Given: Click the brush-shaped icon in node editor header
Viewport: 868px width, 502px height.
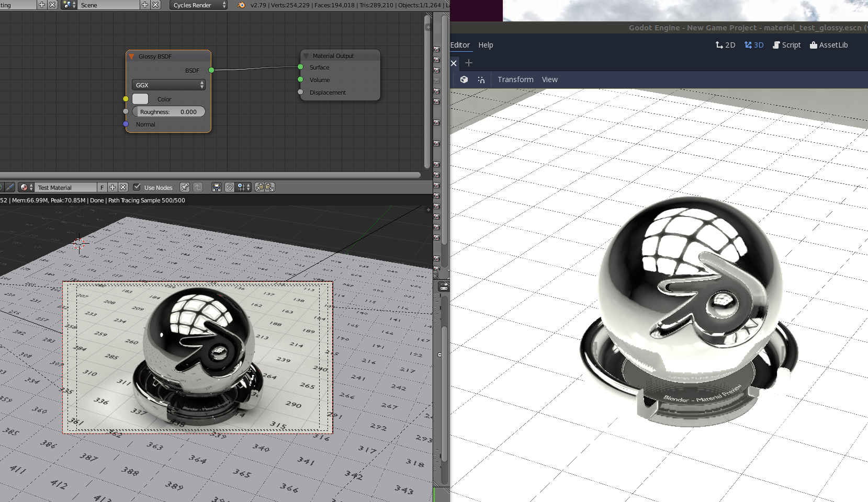Looking at the screenshot, I should click(10, 187).
